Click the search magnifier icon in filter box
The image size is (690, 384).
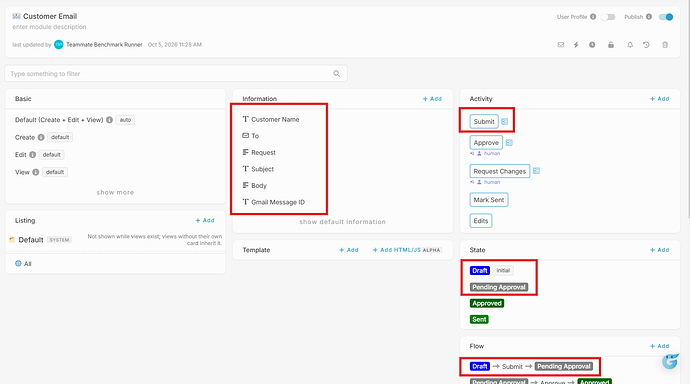[x=337, y=73]
